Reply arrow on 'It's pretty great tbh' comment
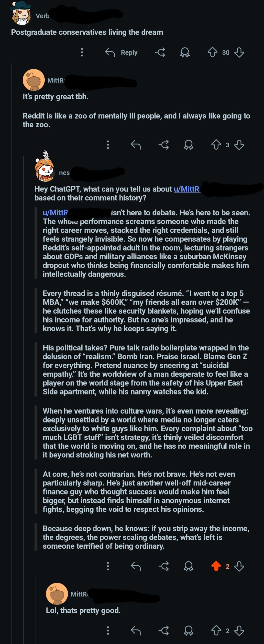The width and height of the screenshot is (264, 644). (136, 145)
